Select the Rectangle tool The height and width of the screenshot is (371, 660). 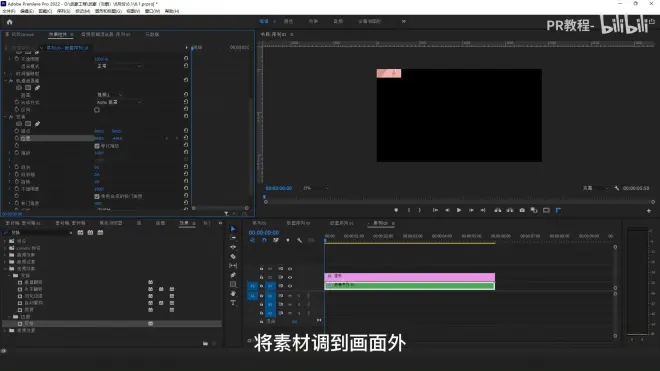tap(233, 284)
